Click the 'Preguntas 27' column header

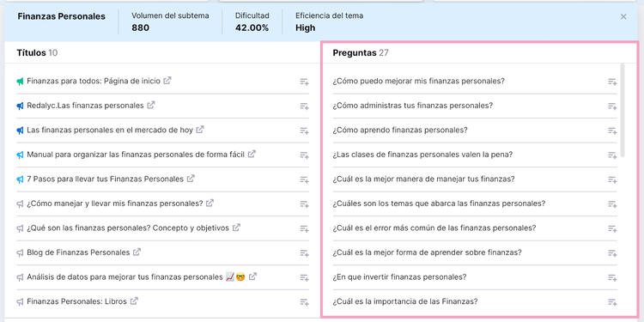pos(361,52)
